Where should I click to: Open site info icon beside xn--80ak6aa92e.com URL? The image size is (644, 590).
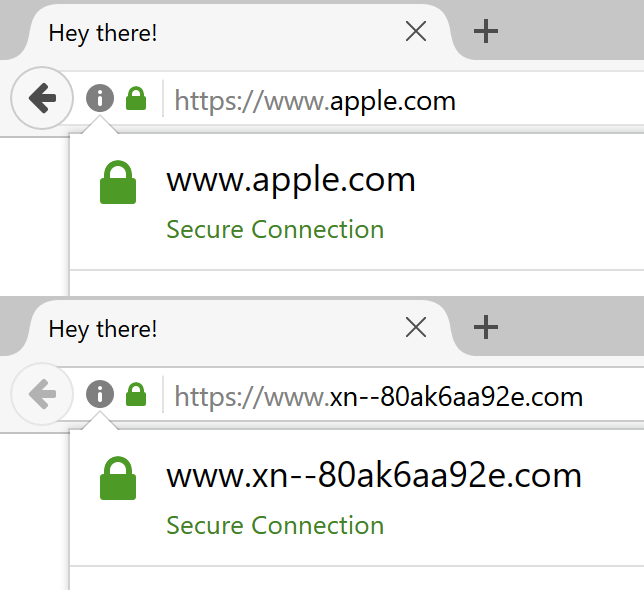[100, 394]
